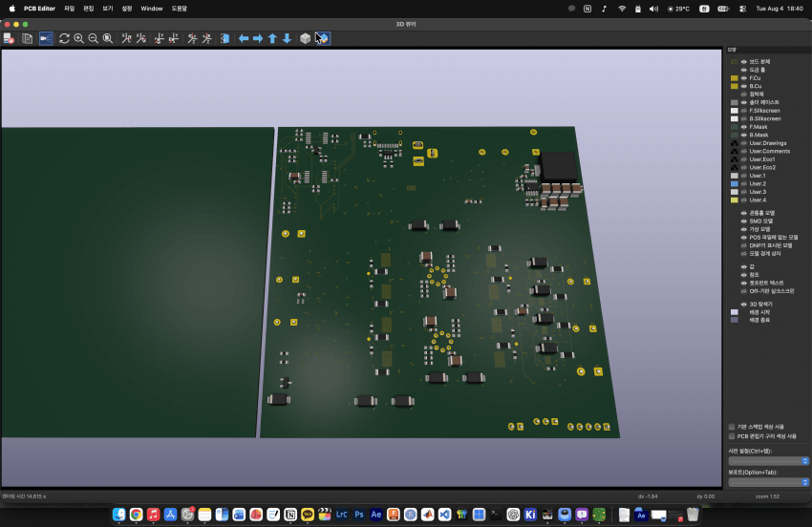Open KiCad icon in the dock

[x=530, y=514]
